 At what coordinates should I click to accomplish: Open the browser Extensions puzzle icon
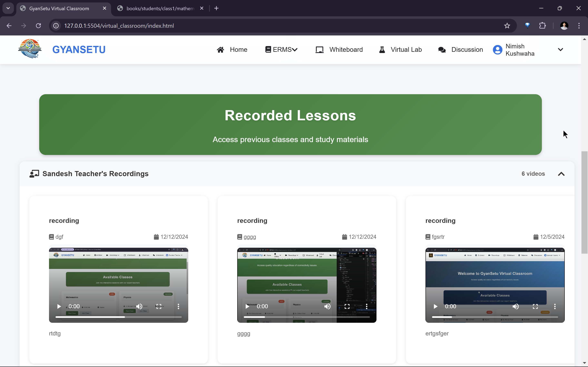coord(542,26)
